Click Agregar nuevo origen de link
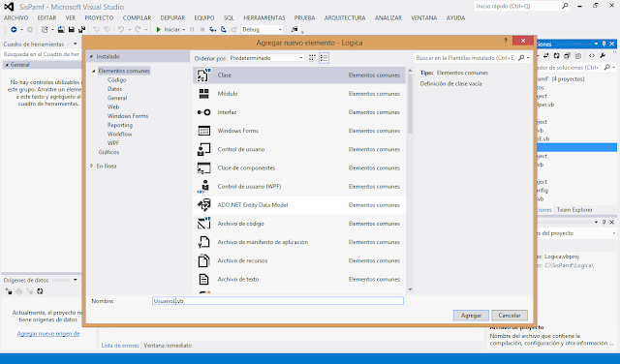Screen dimensions: 620x364 pos(48,334)
